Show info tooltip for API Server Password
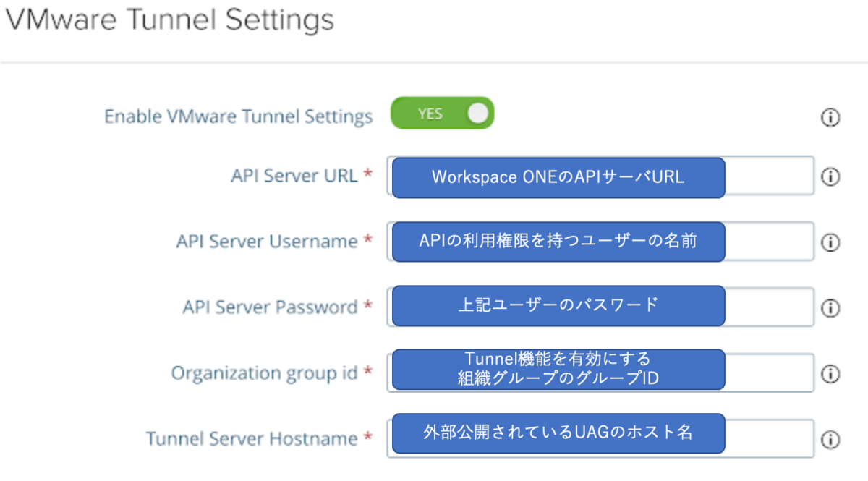 pyautogui.click(x=830, y=308)
